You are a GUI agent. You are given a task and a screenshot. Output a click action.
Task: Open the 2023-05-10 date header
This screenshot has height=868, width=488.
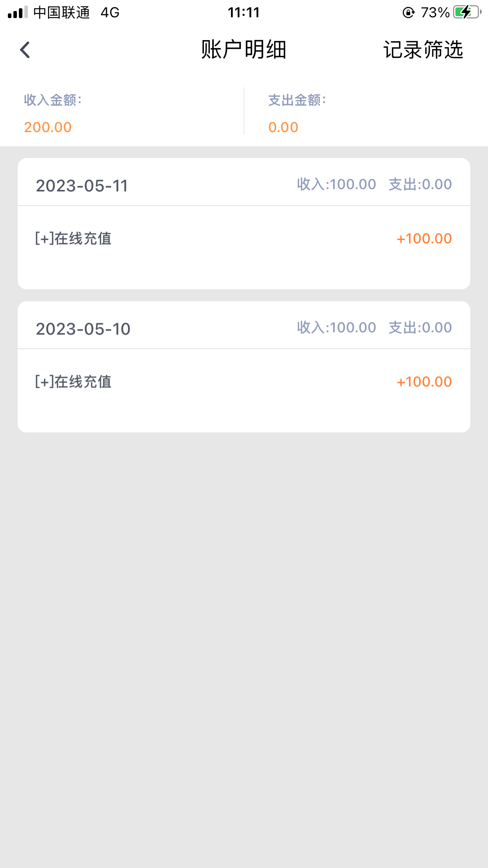click(83, 329)
